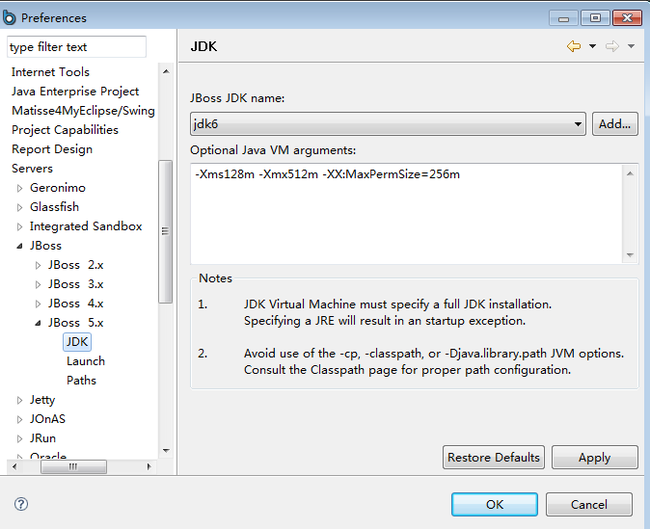Select Project Capabilities entry
Image resolution: width=650 pixels, height=529 pixels.
[x=65, y=130]
